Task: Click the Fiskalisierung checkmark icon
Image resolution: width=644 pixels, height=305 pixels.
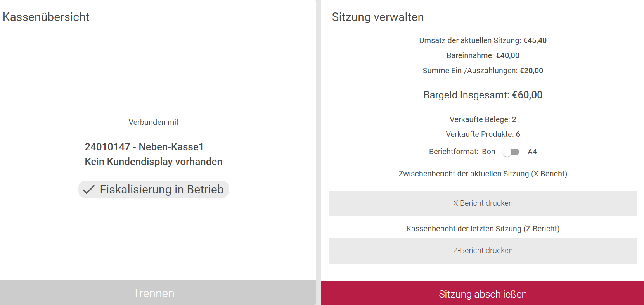Action: coord(89,190)
